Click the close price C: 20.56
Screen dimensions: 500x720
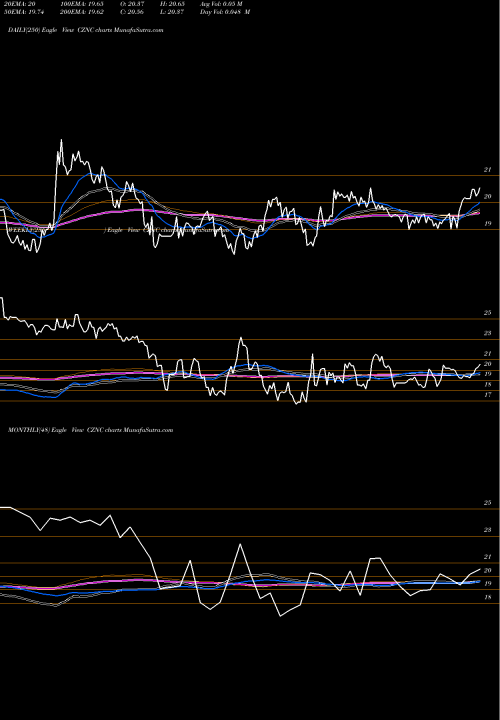133,12
